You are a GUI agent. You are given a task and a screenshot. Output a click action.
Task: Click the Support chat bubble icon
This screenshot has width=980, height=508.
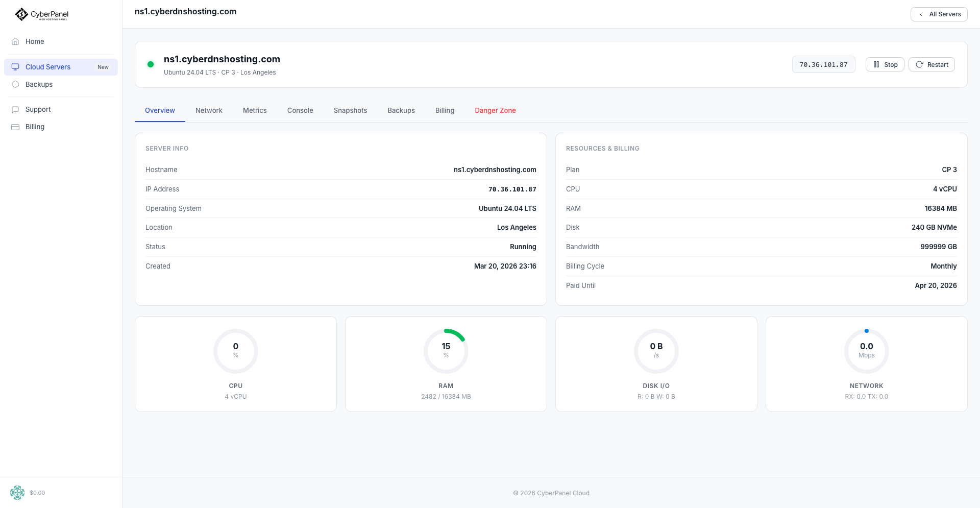click(14, 109)
